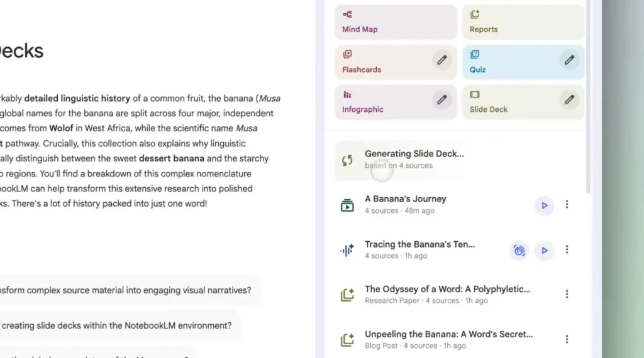The height and width of the screenshot is (358, 644).
Task: Start interactive mode for Tracing the Banana's audio
Action: [519, 250]
